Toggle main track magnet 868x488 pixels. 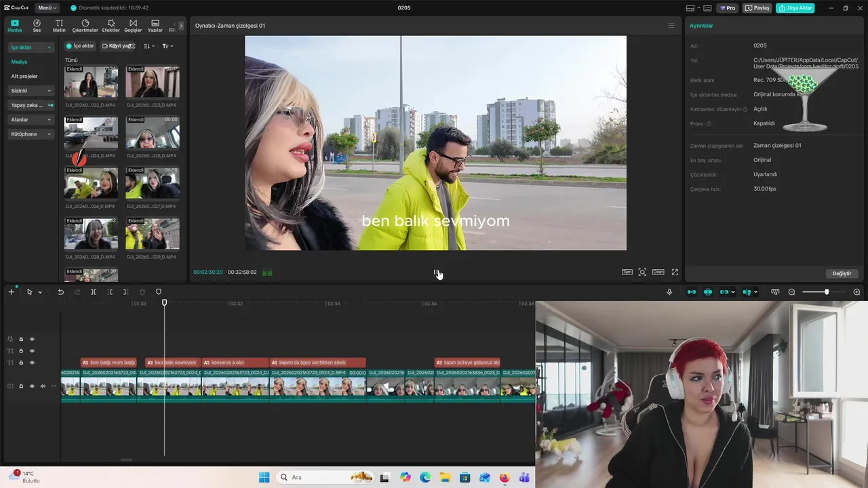(692, 292)
